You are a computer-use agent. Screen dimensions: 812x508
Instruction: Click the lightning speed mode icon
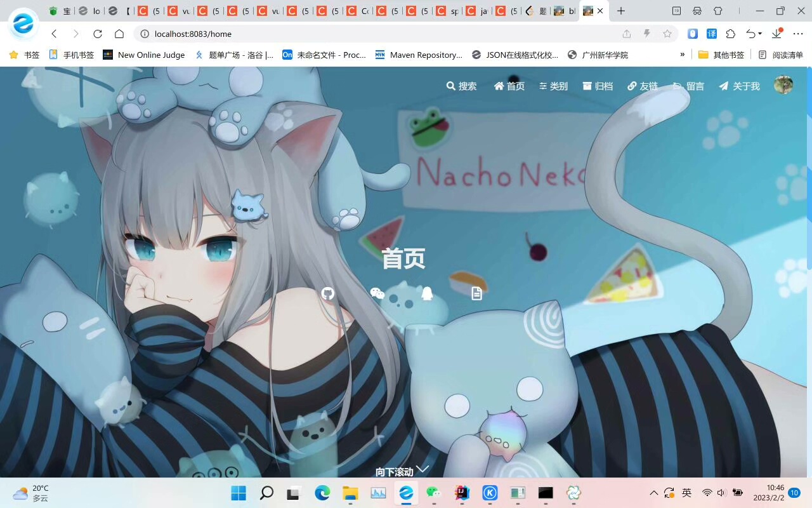pos(647,34)
